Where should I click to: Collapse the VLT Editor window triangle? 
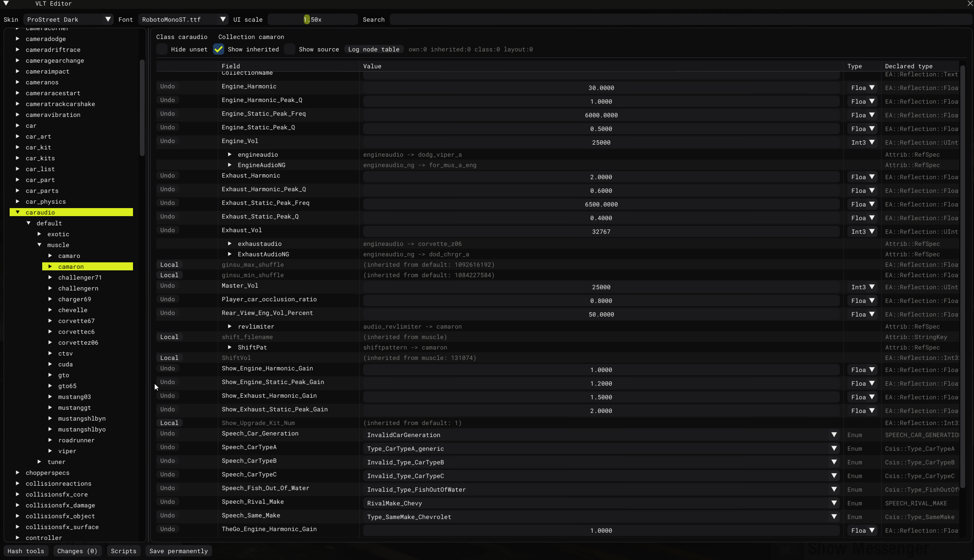click(x=6, y=4)
